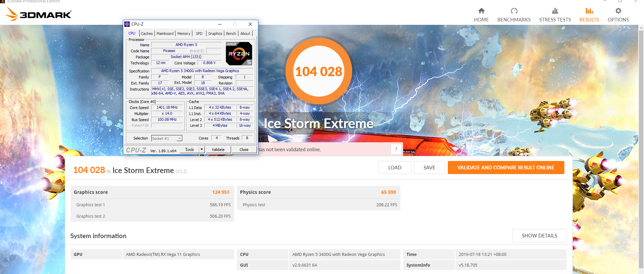Open the Socket #1 selection dropdown
The height and width of the screenshot is (274, 644).
pyautogui.click(x=167, y=138)
